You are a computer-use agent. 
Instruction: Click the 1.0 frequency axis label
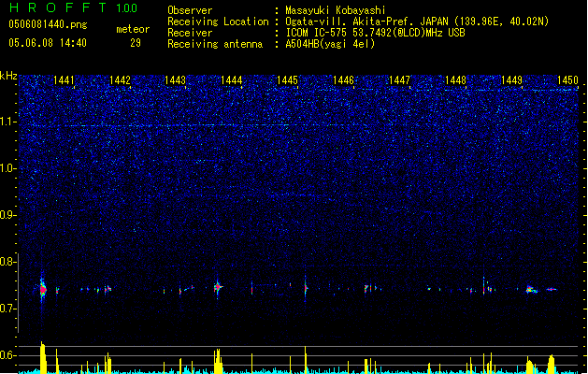coord(8,168)
